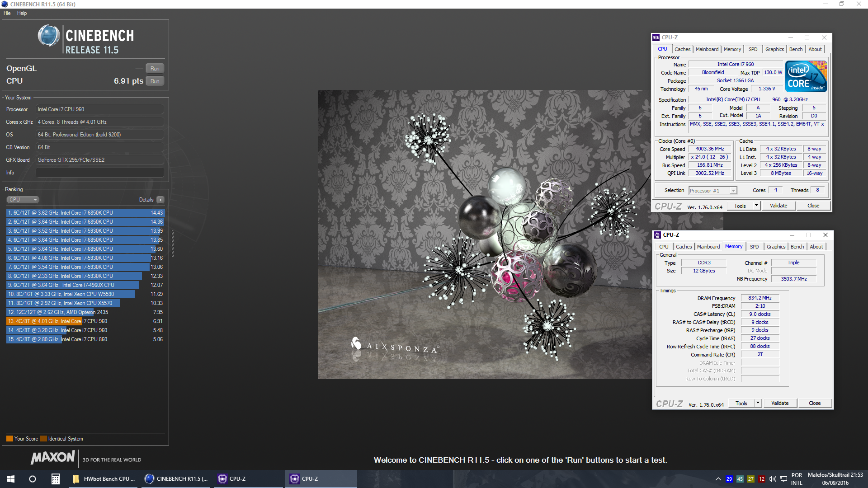Open Processor #1 selection dropdown
Viewport: 868px width, 488px height.
pos(713,191)
